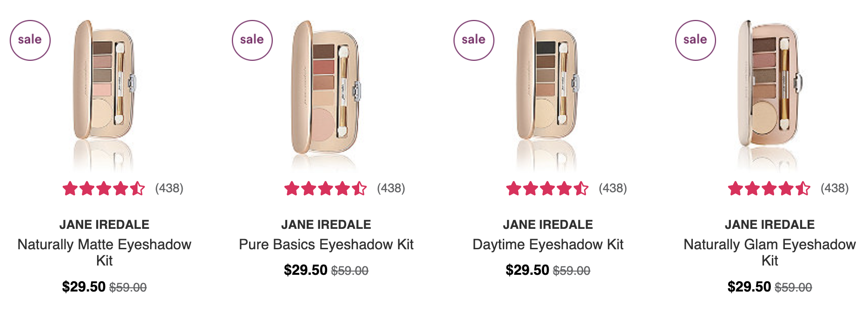Screen dimensions: 868x311
Task: Open star rating for Naturally Glam Eyeshadow Kit
Action: coord(769,188)
